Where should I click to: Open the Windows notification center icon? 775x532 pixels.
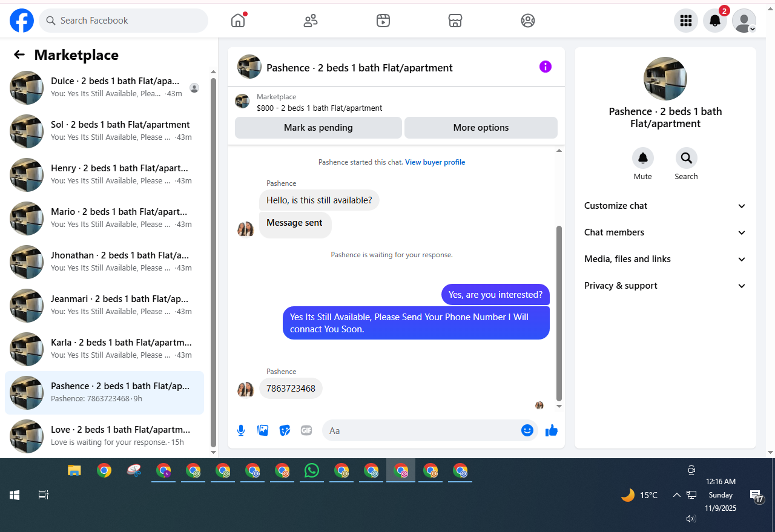tap(756, 497)
